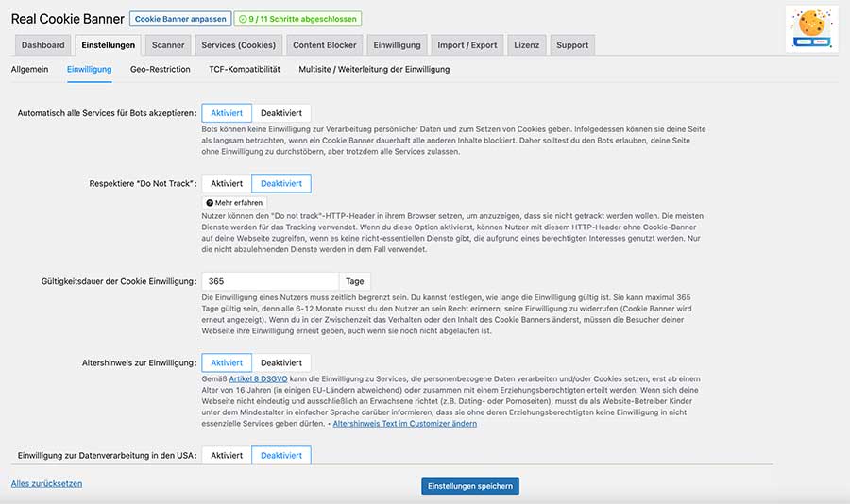Viewport: 850px width, 504px height.
Task: Open the TCF-Kompatibilität sub-tab
Action: 244,69
